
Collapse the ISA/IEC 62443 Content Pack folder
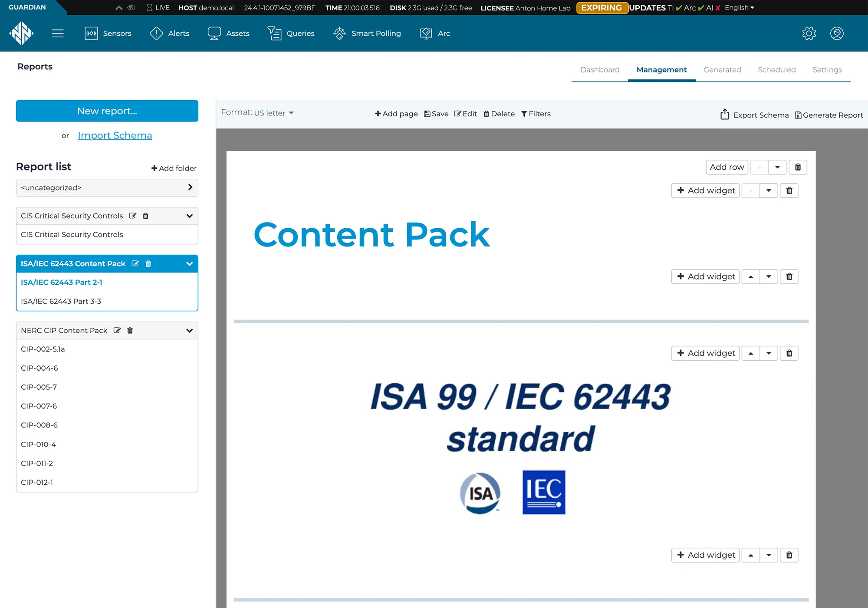[x=189, y=263]
